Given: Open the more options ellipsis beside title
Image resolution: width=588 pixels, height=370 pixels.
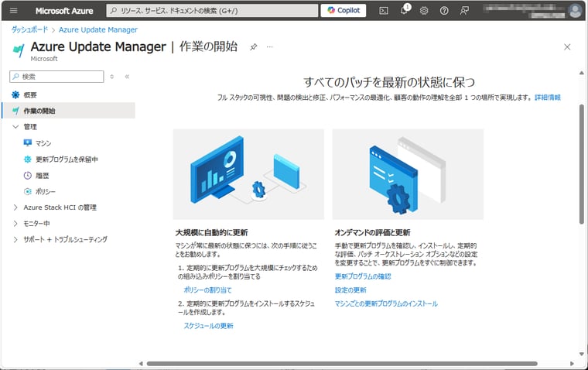Looking at the screenshot, I should [x=269, y=47].
